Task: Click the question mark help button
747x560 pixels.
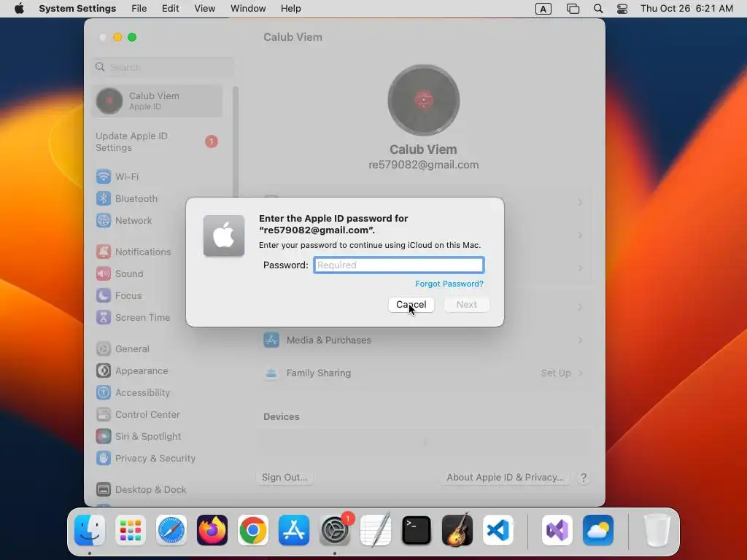Action: [584, 478]
